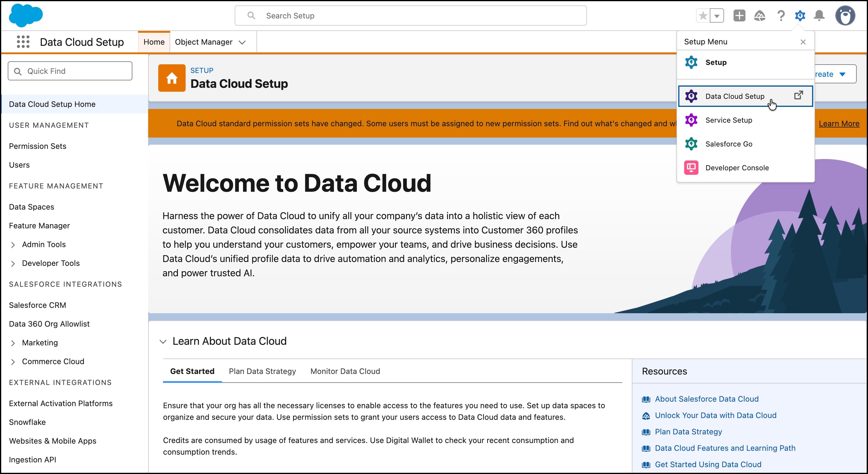This screenshot has width=868, height=474.
Task: Open Developer Console from Setup Menu
Action: tap(745, 168)
